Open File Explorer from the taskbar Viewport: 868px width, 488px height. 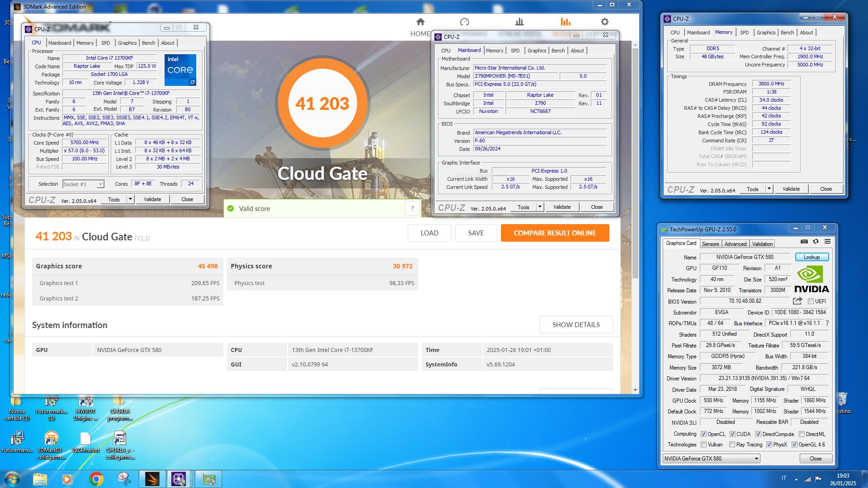coord(40,479)
